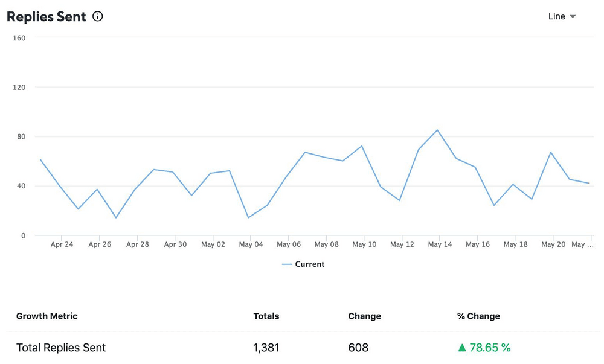The height and width of the screenshot is (364, 604).
Task: Click the info icon beside Replies Sent
Action: pyautogui.click(x=98, y=17)
